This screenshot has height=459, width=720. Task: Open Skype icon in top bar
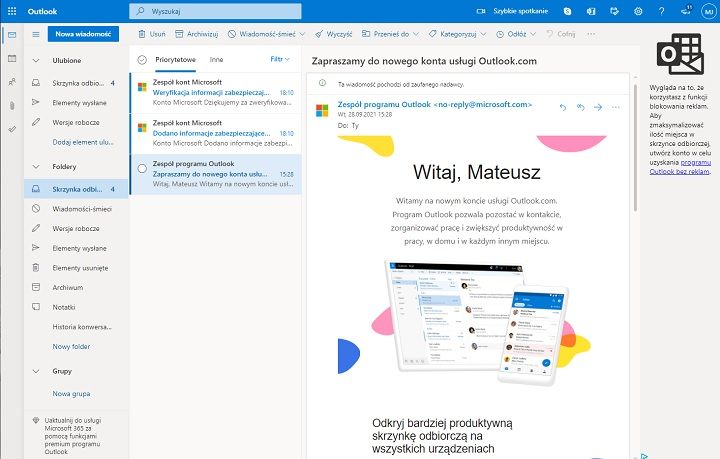[x=568, y=11]
